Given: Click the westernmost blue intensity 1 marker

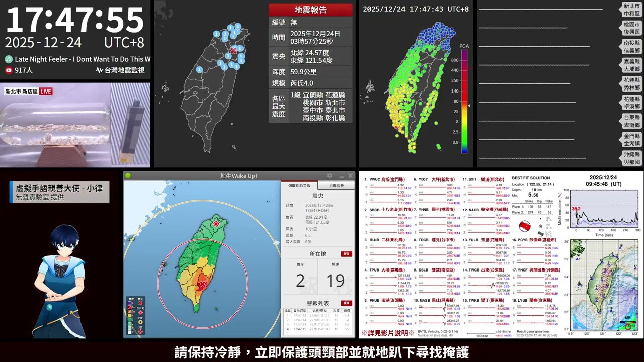Looking at the screenshot, I should 199,69.
